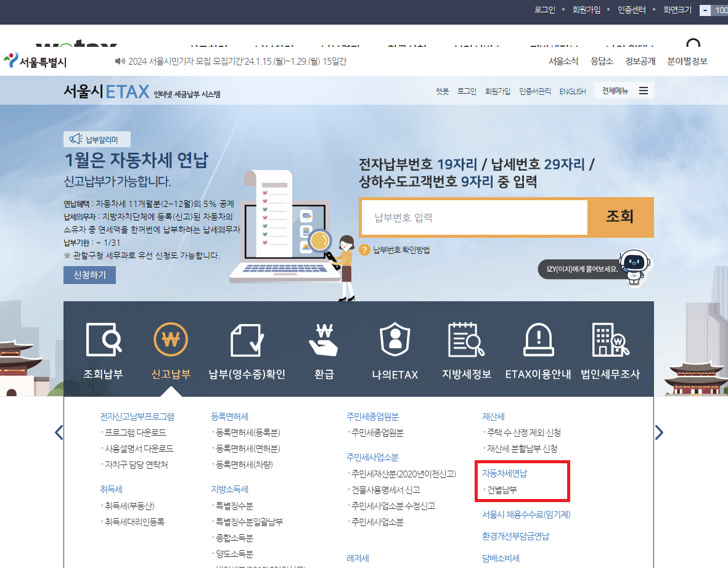This screenshot has width=728, height=568.
Task: Click the 납부번호 입력 input field
Action: click(473, 217)
